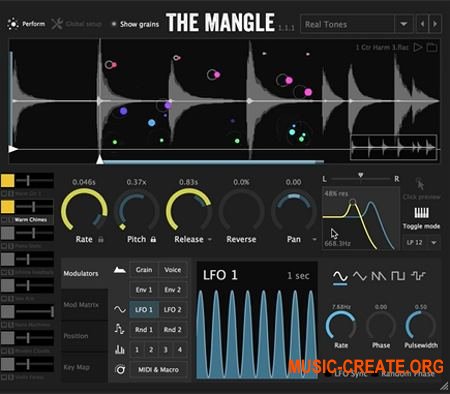
Task: Select the LFO 2 modulator
Action: 173,310
